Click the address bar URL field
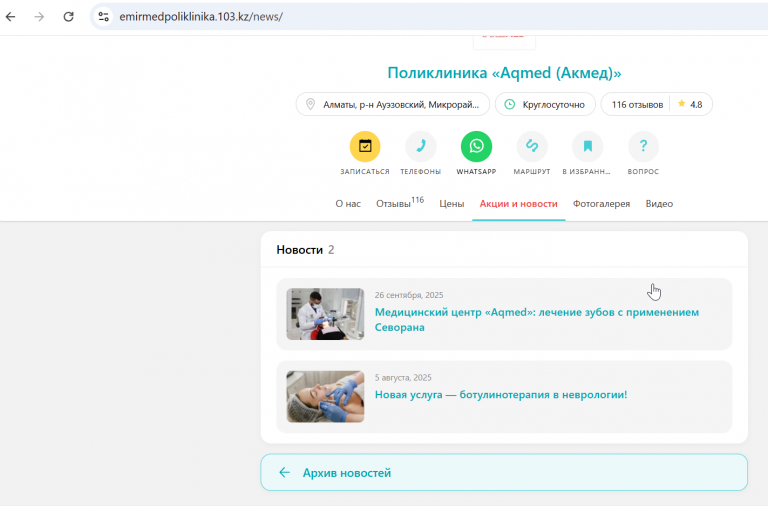 click(431, 17)
